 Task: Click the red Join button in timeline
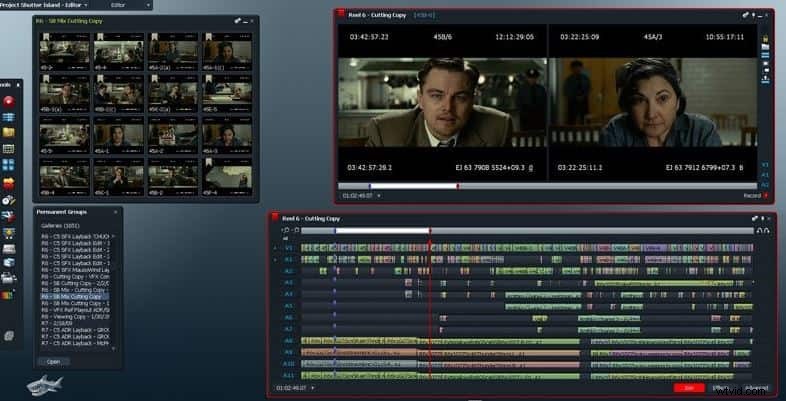tap(685, 387)
